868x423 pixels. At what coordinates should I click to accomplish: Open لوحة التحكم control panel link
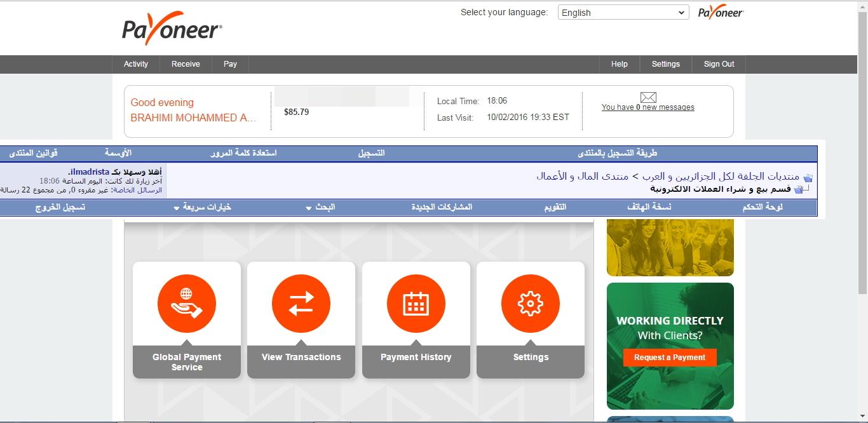coord(763,207)
